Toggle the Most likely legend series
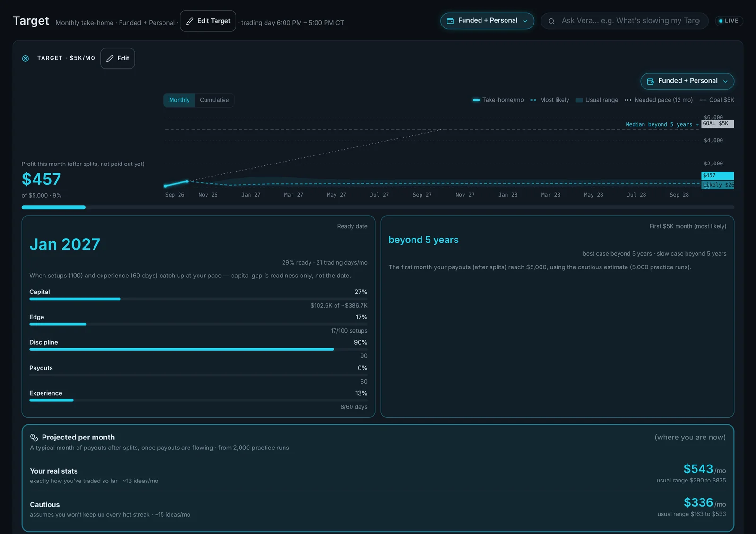 [x=550, y=100]
